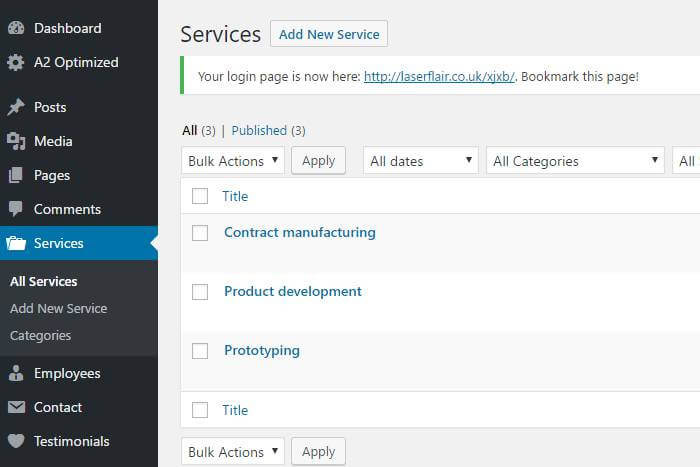
Task: Click the Testimonials heart icon
Action: [x=16, y=441]
